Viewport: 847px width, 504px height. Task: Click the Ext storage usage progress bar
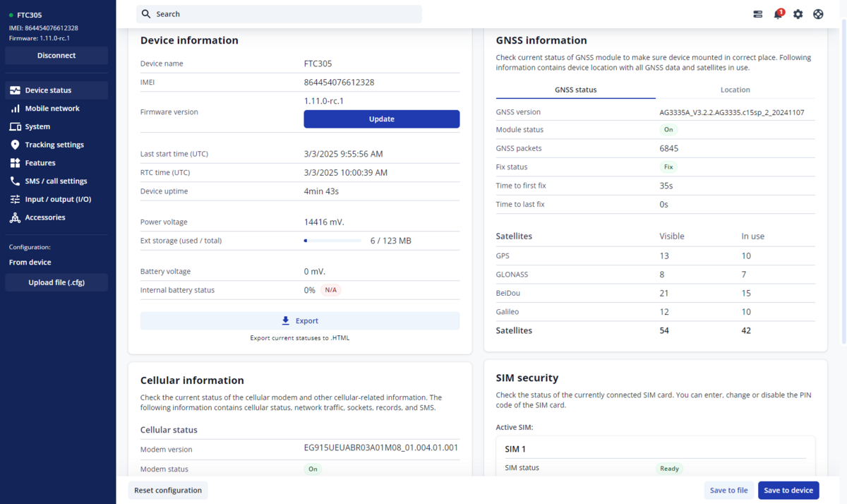pos(332,240)
